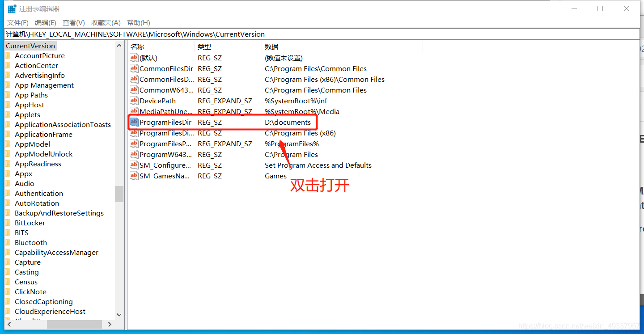Viewport: 644px width, 334px height.
Task: Click the ActionCenter folder icon
Action: pos(8,65)
